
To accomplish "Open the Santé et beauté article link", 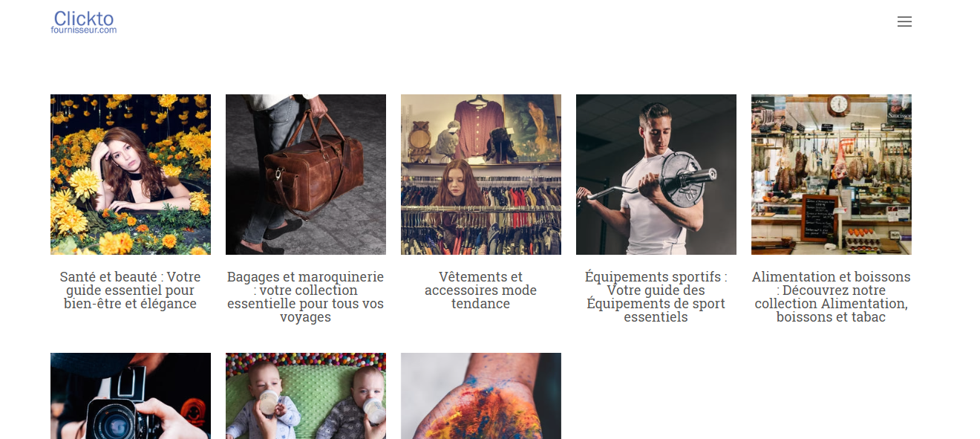I will tap(131, 290).
